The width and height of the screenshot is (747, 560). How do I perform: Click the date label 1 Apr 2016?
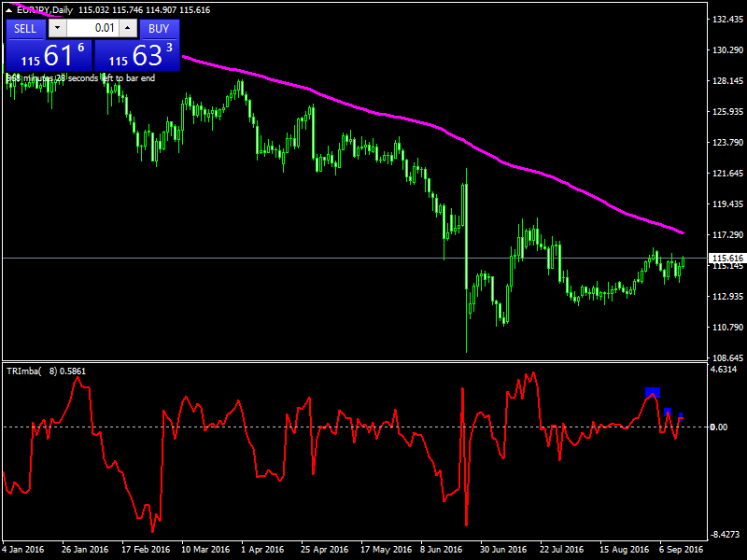(262, 549)
